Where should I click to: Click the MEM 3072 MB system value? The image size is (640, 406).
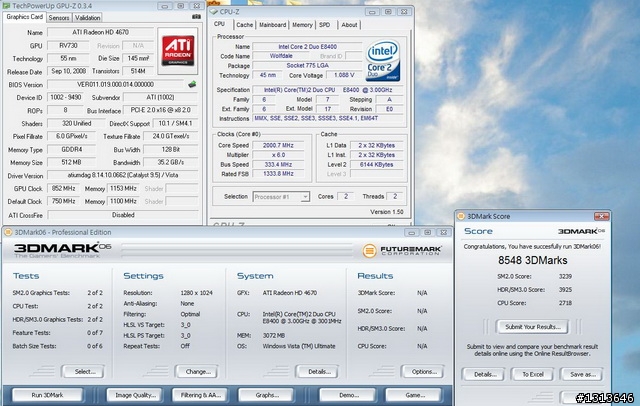click(274, 335)
